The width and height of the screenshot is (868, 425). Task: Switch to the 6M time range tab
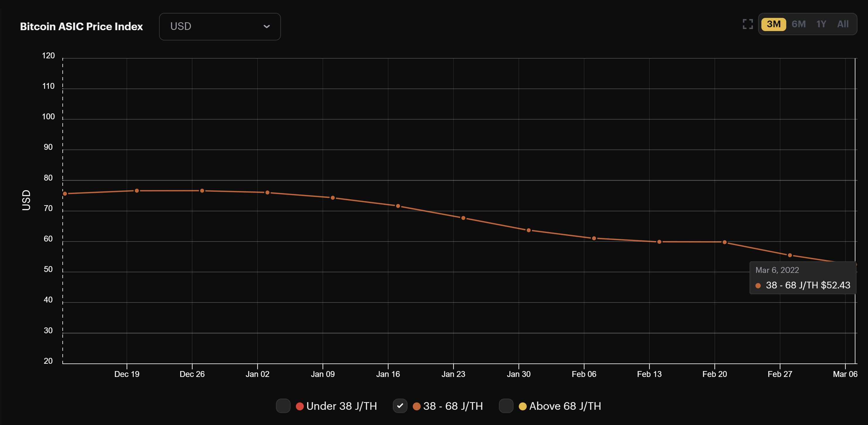coord(798,24)
